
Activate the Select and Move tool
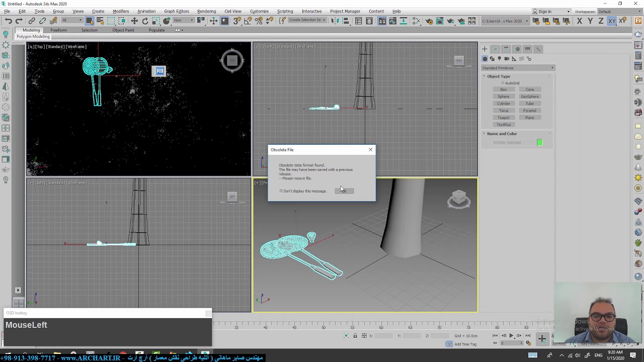(134, 21)
